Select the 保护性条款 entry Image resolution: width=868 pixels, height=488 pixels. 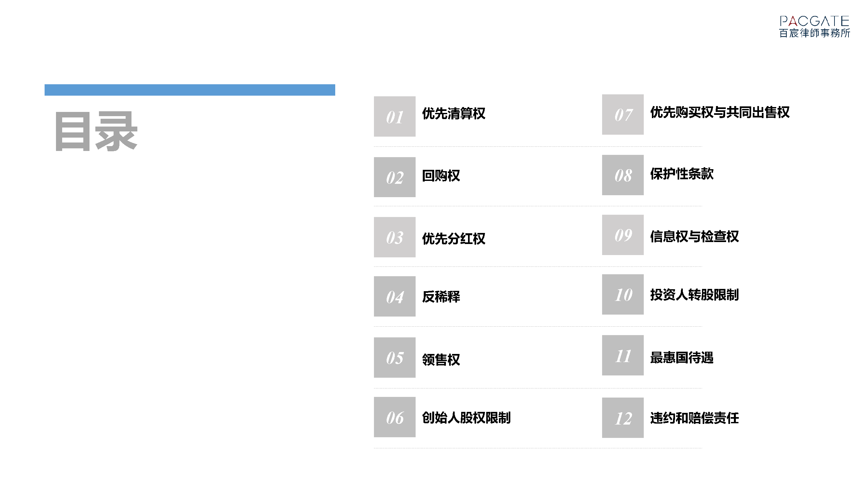coord(682,174)
